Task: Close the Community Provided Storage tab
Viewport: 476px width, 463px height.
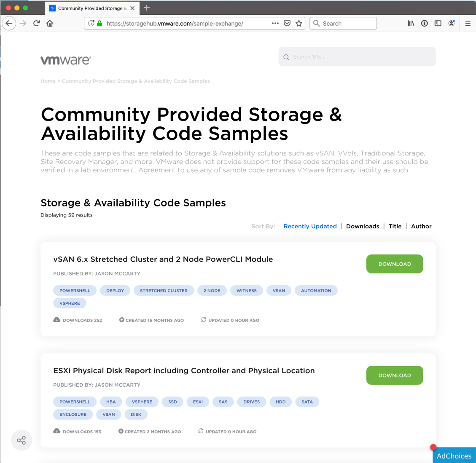Action: pyautogui.click(x=132, y=8)
